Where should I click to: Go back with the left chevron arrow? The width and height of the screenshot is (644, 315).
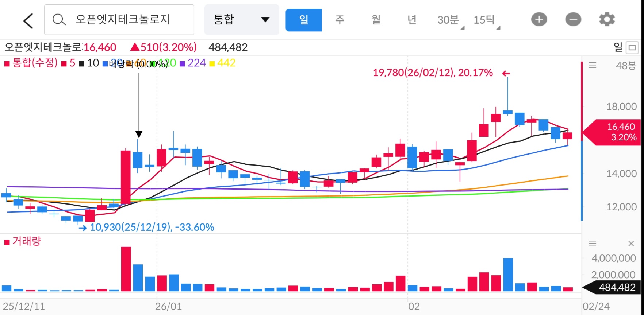click(x=28, y=21)
